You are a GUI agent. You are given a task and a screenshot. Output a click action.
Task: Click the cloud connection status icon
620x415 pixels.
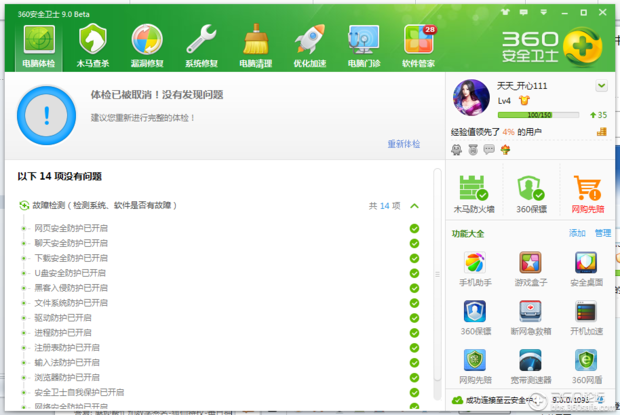tap(457, 400)
